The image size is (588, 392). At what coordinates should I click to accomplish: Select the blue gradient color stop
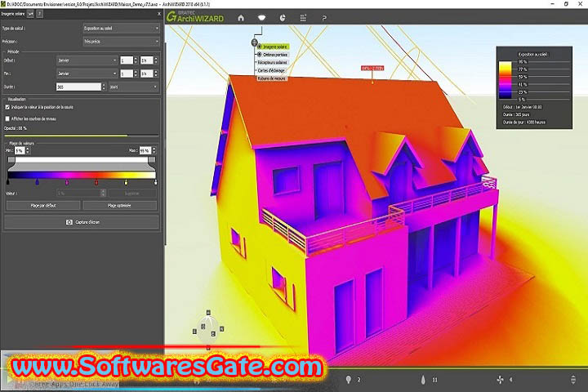37,182
